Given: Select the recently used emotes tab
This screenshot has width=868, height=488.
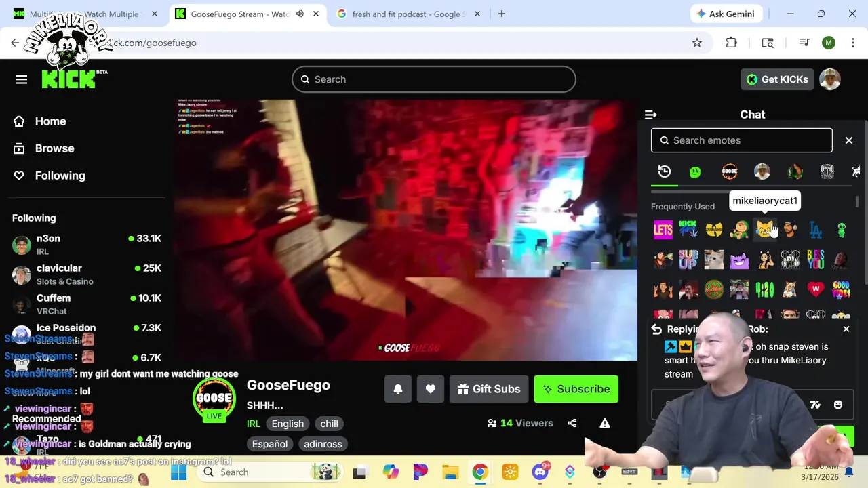Looking at the screenshot, I should pos(665,171).
